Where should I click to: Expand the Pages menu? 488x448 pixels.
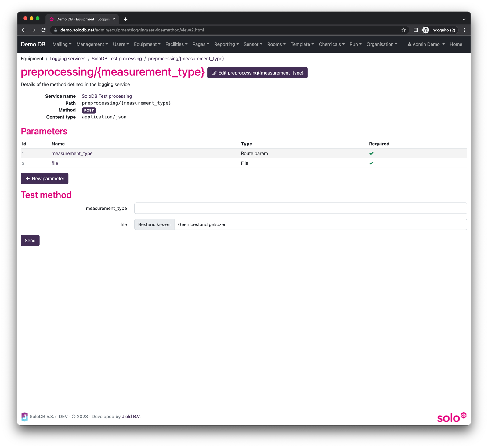click(x=201, y=44)
